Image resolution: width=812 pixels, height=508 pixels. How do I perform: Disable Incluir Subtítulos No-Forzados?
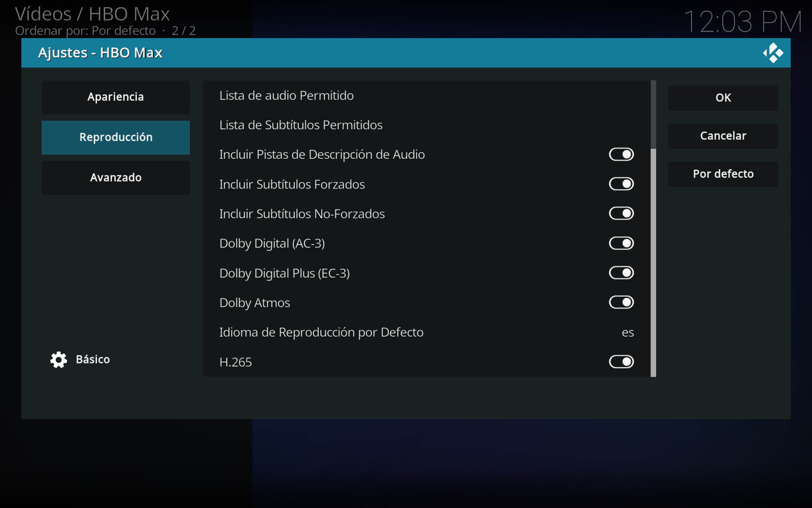pyautogui.click(x=621, y=213)
